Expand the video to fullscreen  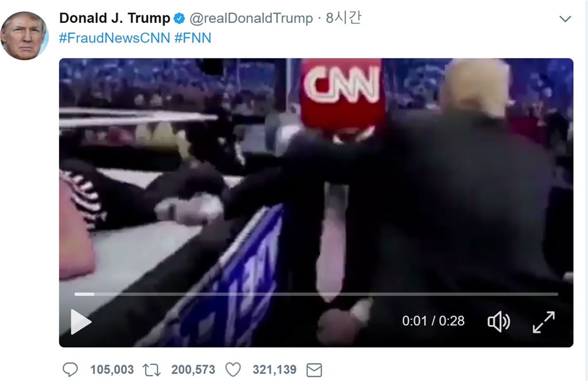click(x=543, y=322)
